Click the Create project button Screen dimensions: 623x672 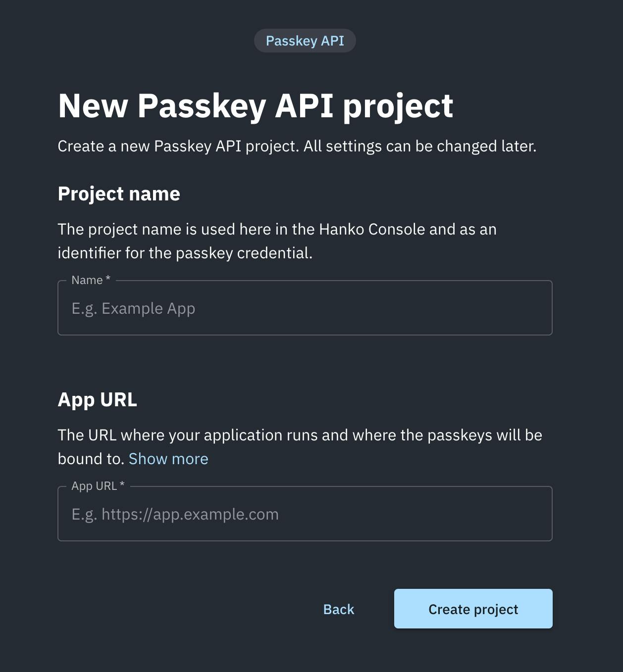(472, 609)
